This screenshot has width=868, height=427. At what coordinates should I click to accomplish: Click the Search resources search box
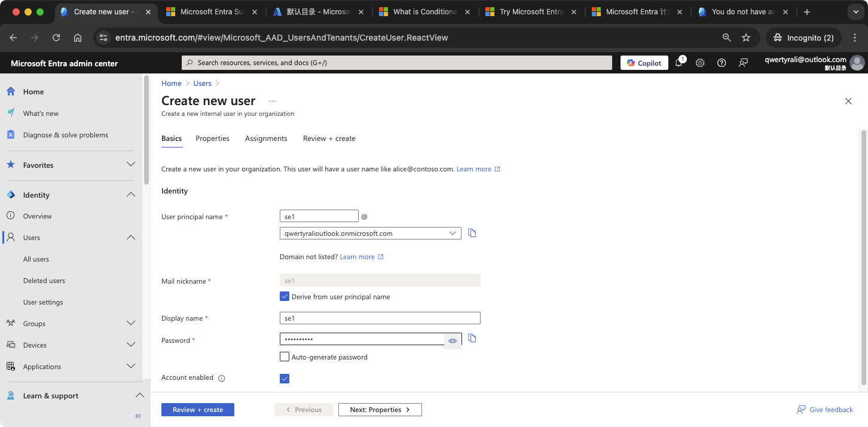pos(397,63)
